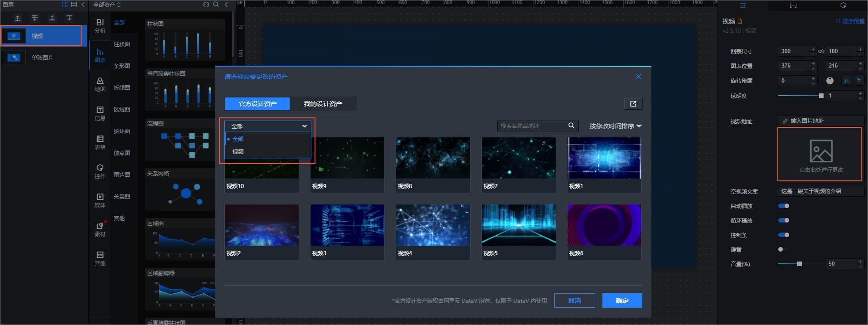Adjust the 音量(%) volume slider handle
This screenshot has width=868, height=325.
coord(800,264)
